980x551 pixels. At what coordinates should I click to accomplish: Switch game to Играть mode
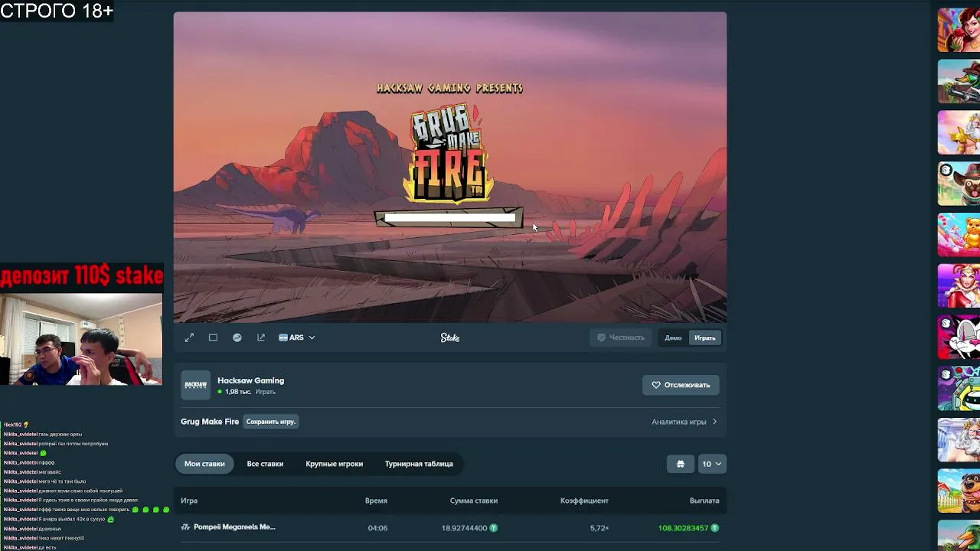[705, 337]
